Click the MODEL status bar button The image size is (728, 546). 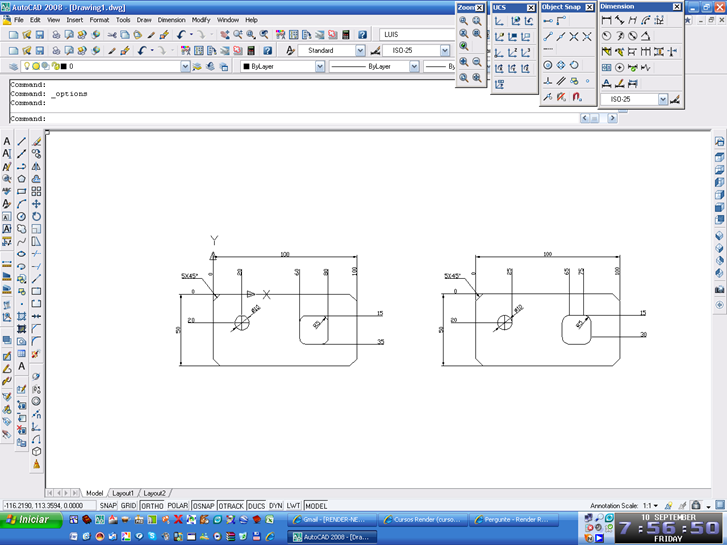316,506
